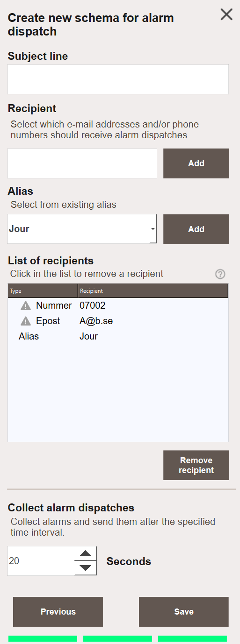Image resolution: width=240 pixels, height=644 pixels.
Task: Decrease seconds with down arrow
Action: tap(85, 568)
